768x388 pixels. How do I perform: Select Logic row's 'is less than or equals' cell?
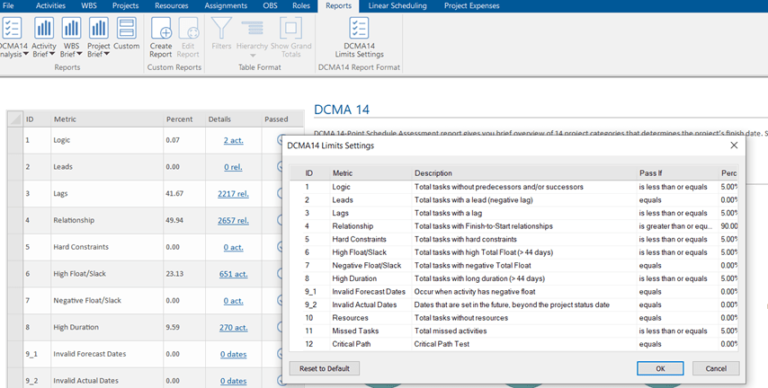coord(676,187)
